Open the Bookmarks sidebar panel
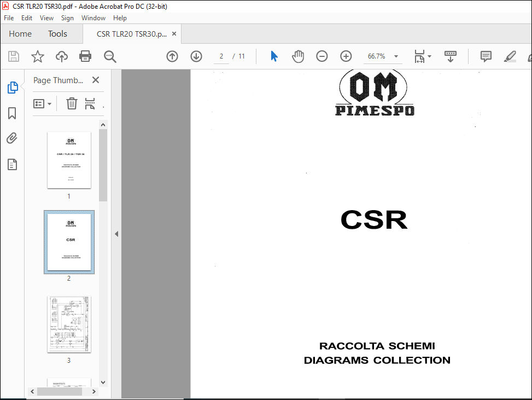The width and height of the screenshot is (532, 400). pos(12,113)
